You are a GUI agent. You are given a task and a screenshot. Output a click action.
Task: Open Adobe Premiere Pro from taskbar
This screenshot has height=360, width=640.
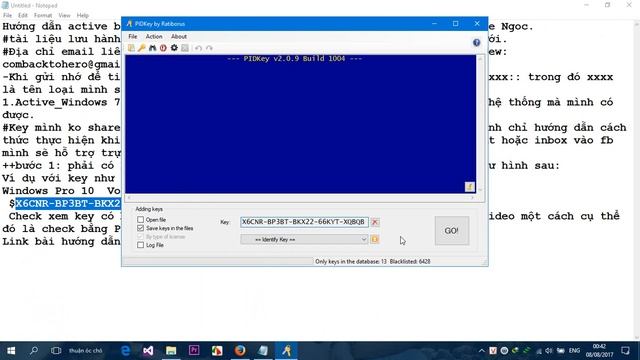[x=194, y=351]
